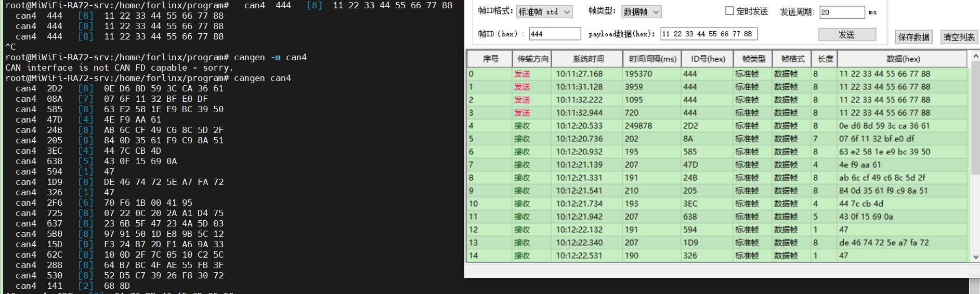The width and height of the screenshot is (980, 294).
Task: Click terminal line with ID 62C
Action: pos(120,255)
